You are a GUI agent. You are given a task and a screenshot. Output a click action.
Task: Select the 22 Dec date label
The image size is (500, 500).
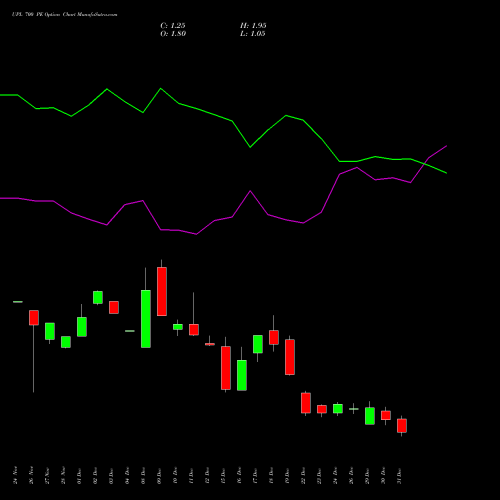[x=303, y=476]
